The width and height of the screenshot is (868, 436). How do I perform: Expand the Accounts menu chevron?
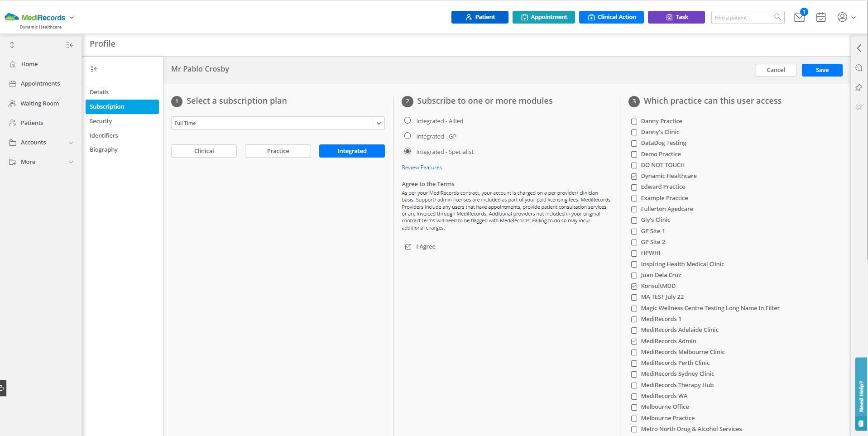tap(71, 143)
